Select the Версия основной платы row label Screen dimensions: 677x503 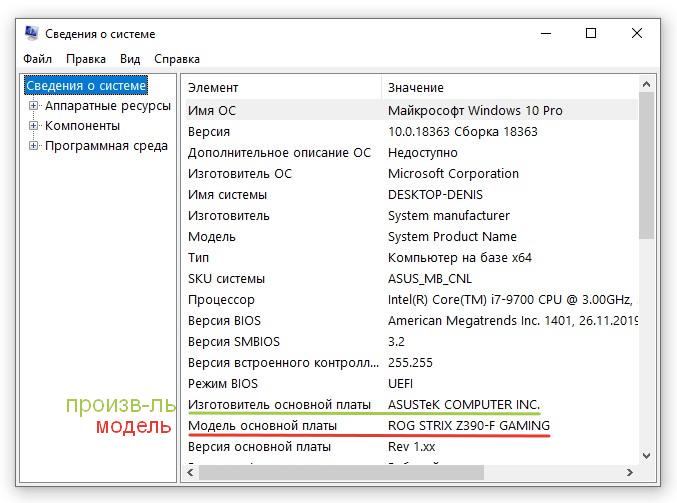tap(259, 446)
